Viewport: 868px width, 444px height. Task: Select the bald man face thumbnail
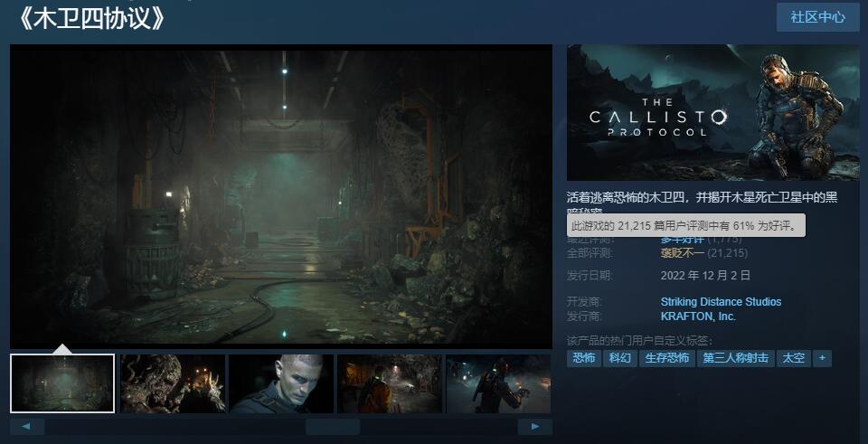[x=281, y=383]
